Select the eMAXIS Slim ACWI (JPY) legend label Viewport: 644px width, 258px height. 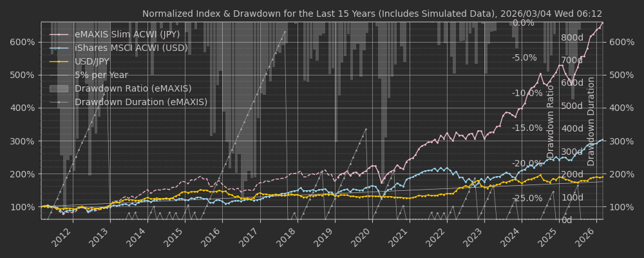point(127,34)
